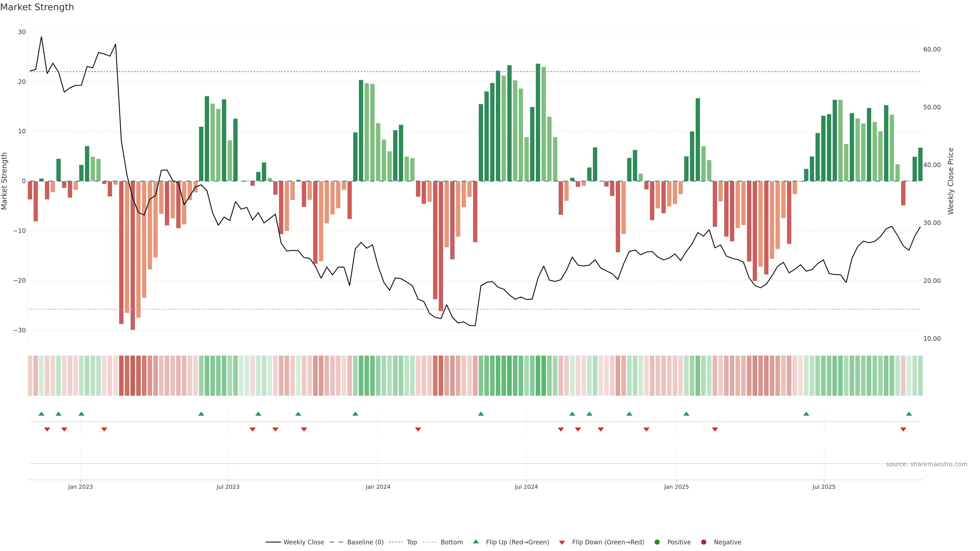Click the Jul 2025 axis label
The height and width of the screenshot is (551, 980).
(824, 487)
